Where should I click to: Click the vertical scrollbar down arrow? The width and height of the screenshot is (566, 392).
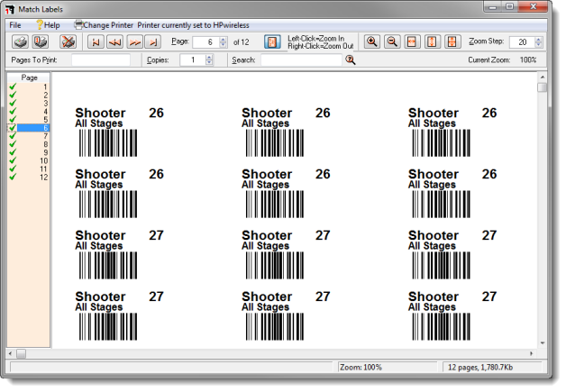543,343
